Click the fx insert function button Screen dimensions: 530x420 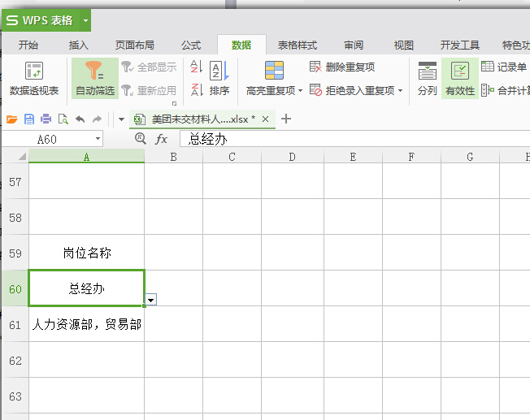coord(161,139)
